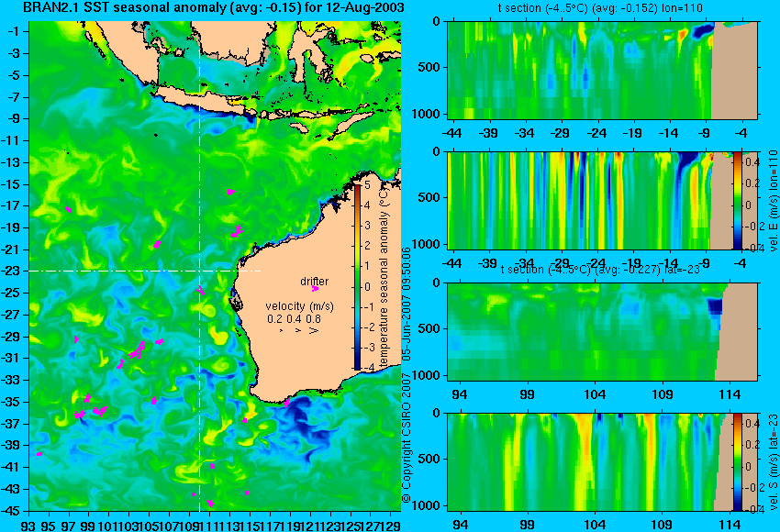
Task: Select the vel. S (m/s) lat=-23 color bar
Action: coord(737,462)
